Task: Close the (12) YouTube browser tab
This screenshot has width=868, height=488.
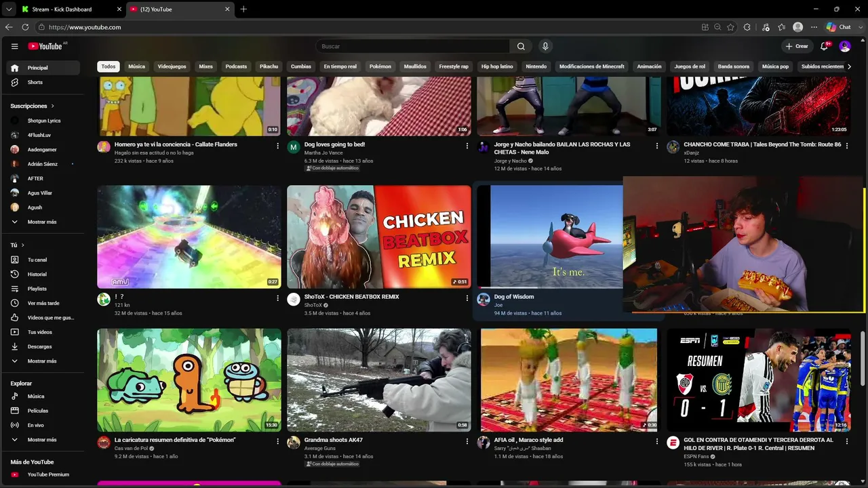Action: point(227,9)
